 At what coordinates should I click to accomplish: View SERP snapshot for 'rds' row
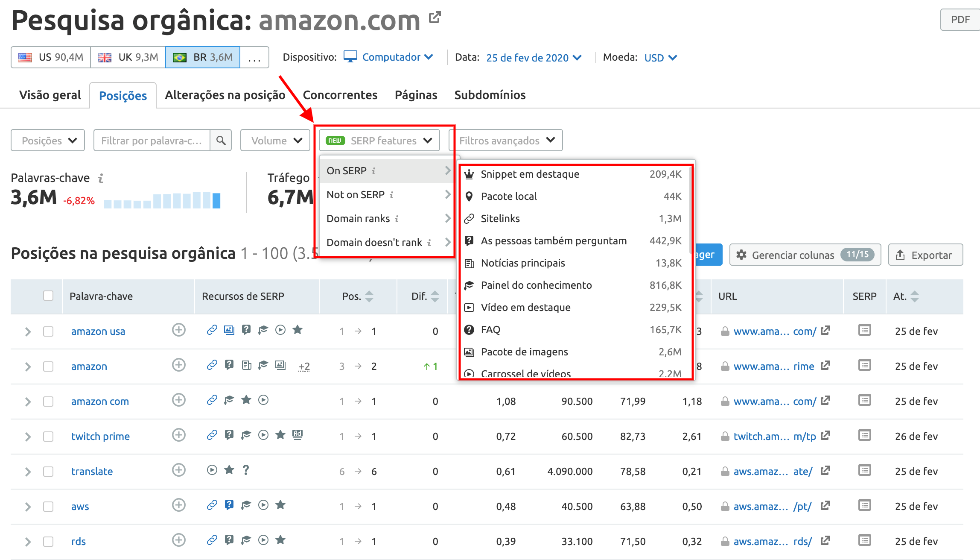(865, 540)
